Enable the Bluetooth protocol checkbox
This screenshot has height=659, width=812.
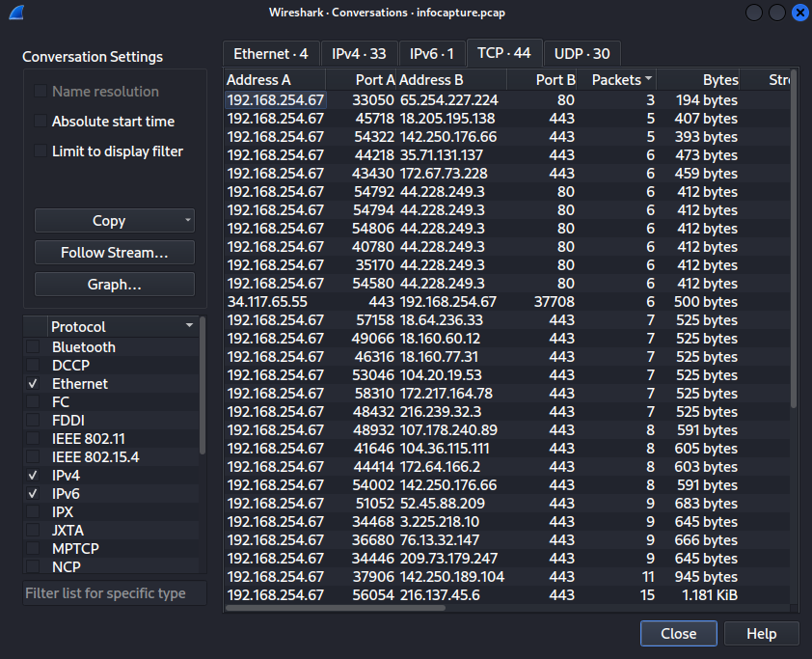33,346
